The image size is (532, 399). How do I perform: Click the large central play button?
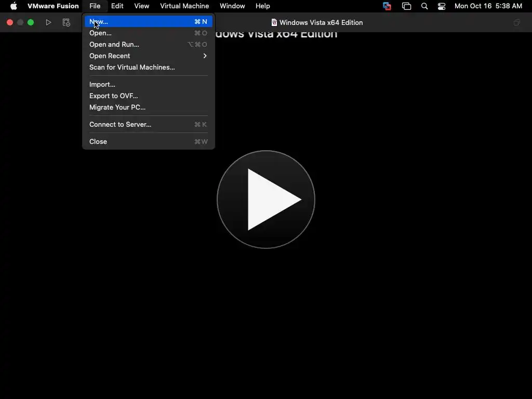(266, 199)
